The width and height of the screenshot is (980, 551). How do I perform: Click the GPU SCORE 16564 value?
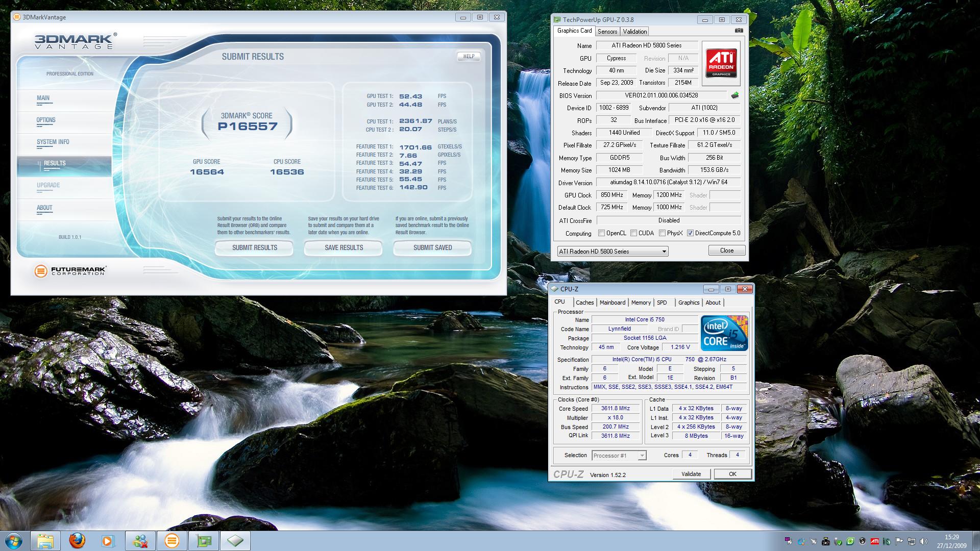[x=207, y=172]
